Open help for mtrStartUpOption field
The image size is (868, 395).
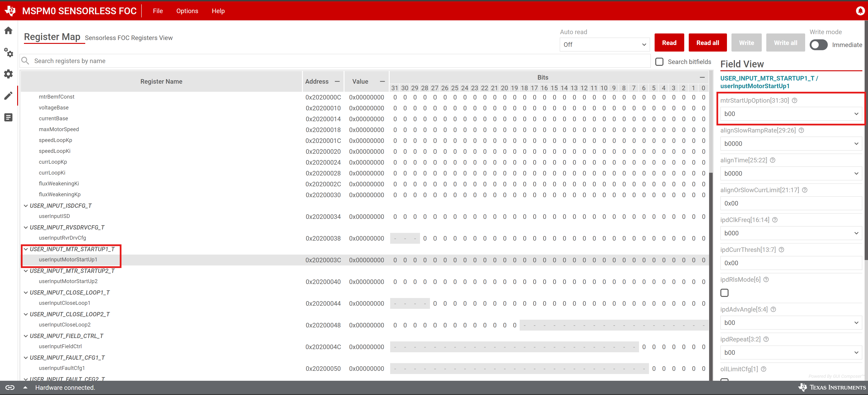click(x=795, y=100)
